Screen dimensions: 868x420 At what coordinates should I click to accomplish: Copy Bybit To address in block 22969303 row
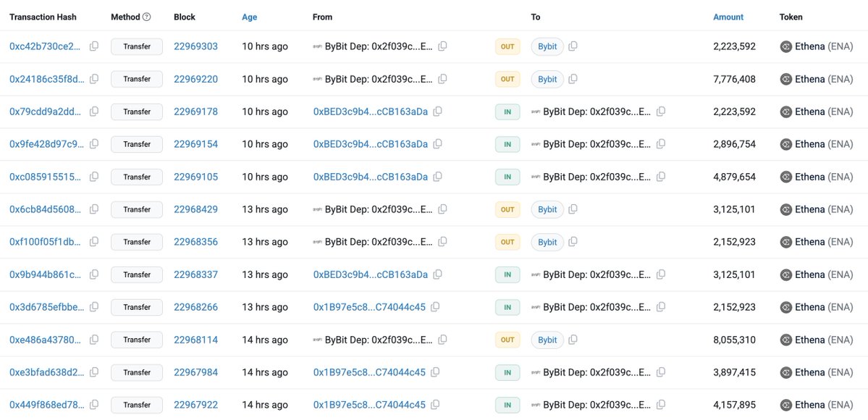(573, 46)
